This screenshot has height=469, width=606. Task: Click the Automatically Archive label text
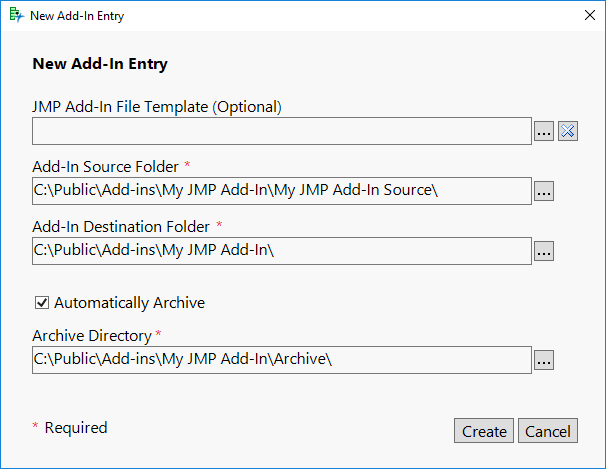click(x=129, y=302)
